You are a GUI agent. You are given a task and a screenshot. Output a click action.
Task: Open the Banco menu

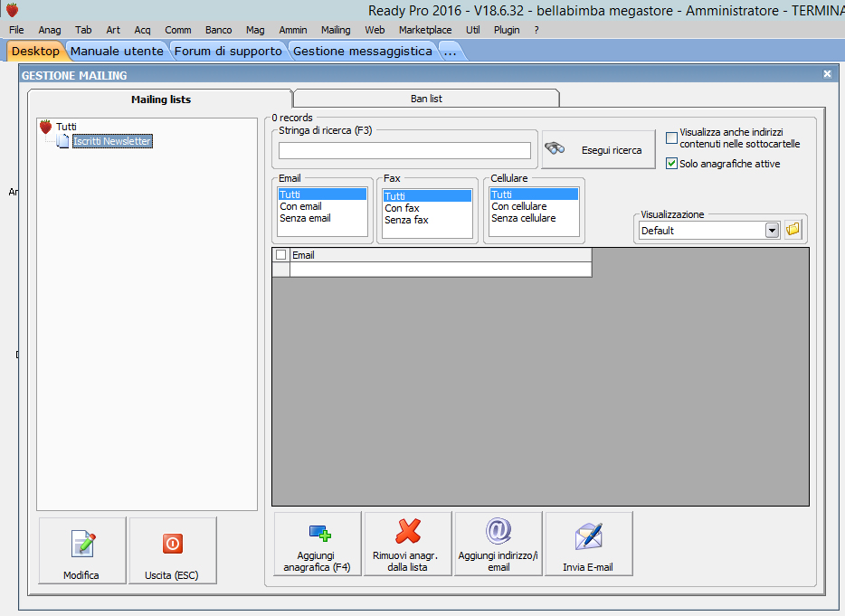pos(218,30)
